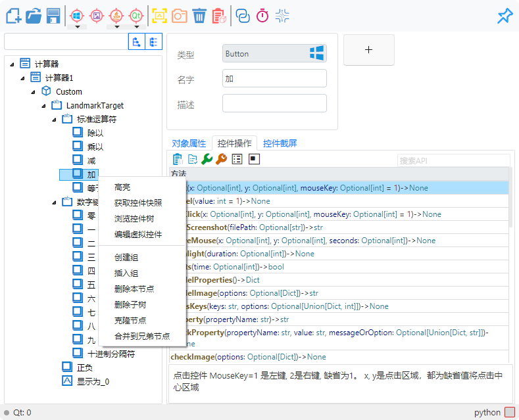Click the plus button beside properties panel

(x=368, y=50)
